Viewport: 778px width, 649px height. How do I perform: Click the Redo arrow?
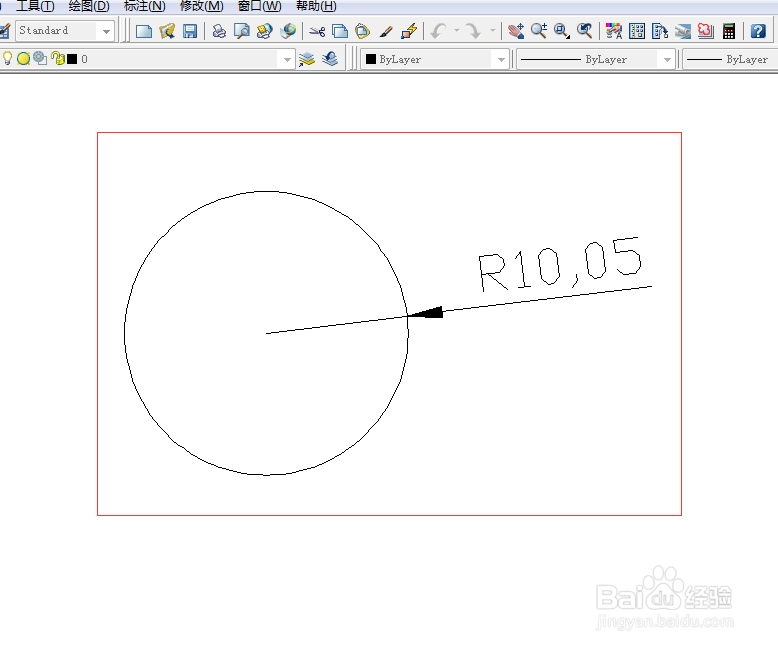474,31
